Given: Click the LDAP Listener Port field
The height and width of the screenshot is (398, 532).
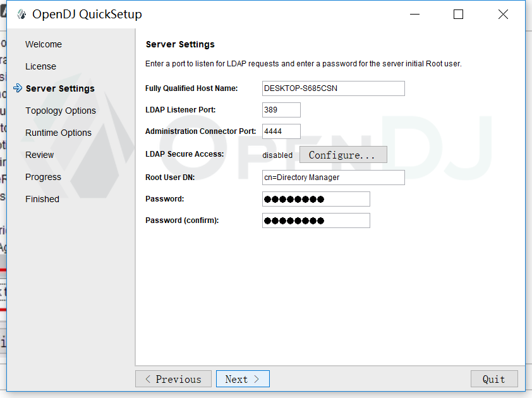Looking at the screenshot, I should click(281, 110).
